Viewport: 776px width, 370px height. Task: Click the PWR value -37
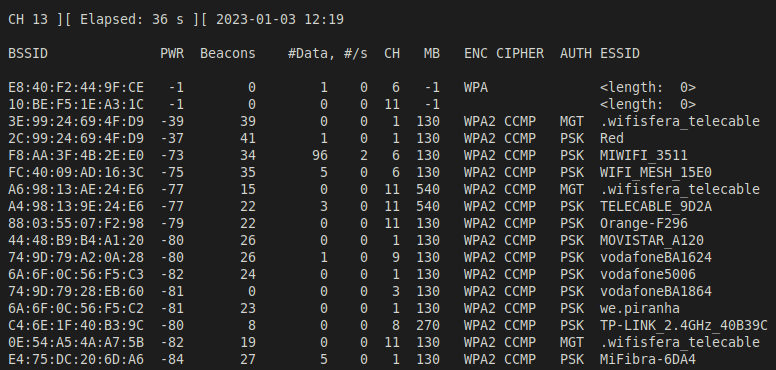coord(172,139)
